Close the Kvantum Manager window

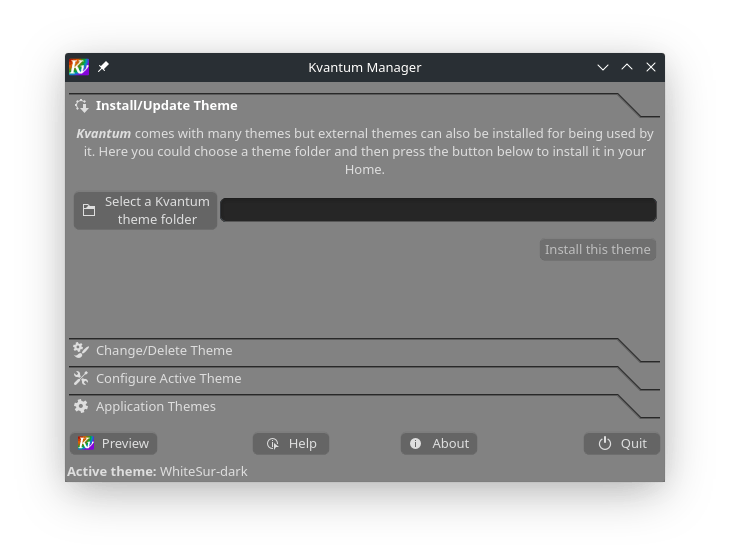[651, 67]
